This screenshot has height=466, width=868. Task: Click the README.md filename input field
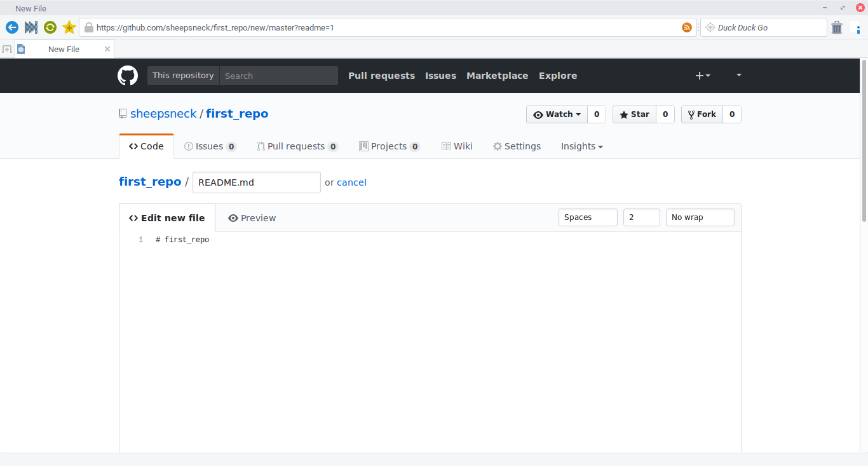pyautogui.click(x=256, y=182)
